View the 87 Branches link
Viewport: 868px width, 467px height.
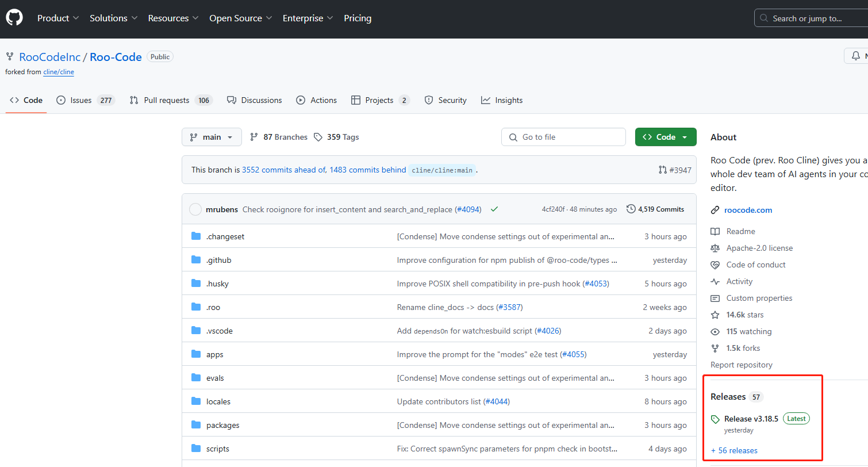click(279, 137)
